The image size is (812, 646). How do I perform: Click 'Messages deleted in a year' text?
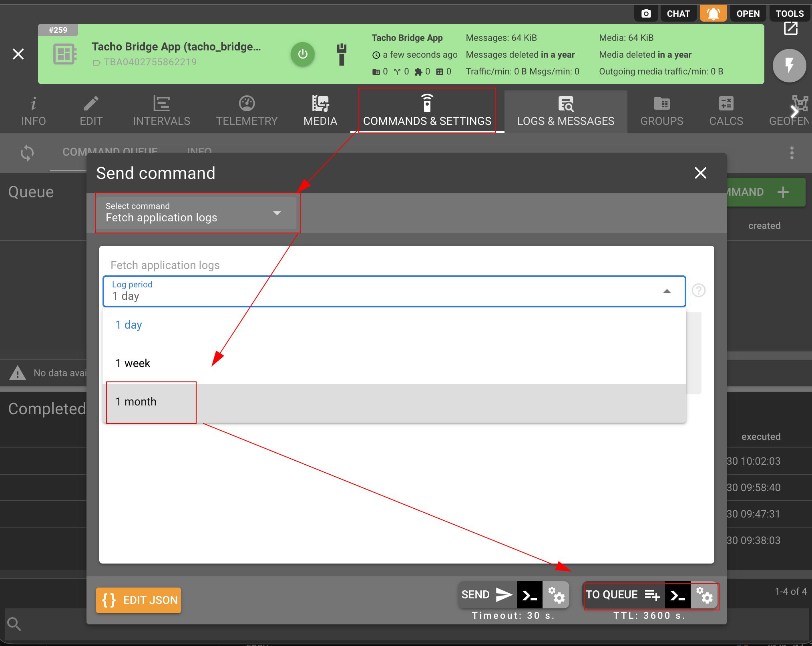520,54
